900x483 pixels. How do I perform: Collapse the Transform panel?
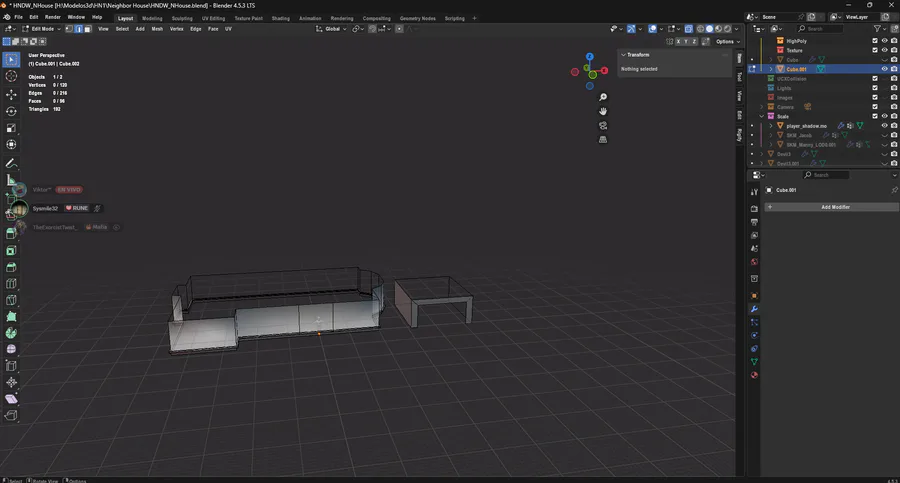(623, 55)
